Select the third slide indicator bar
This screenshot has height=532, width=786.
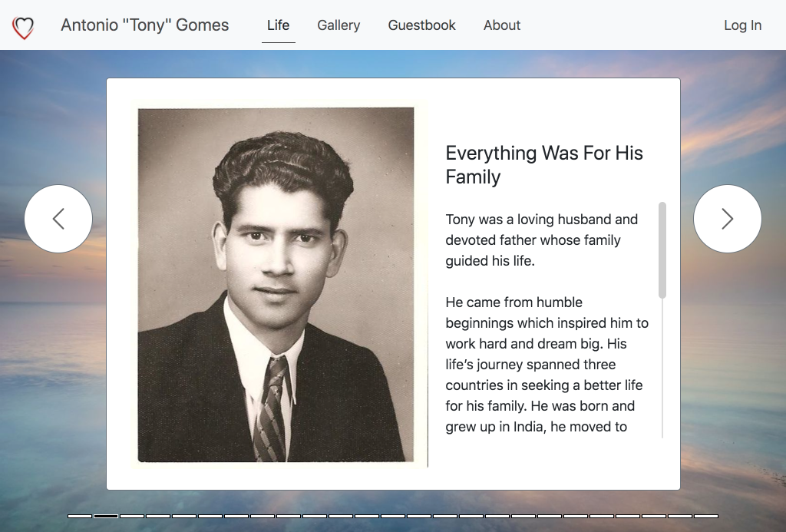pyautogui.click(x=132, y=516)
